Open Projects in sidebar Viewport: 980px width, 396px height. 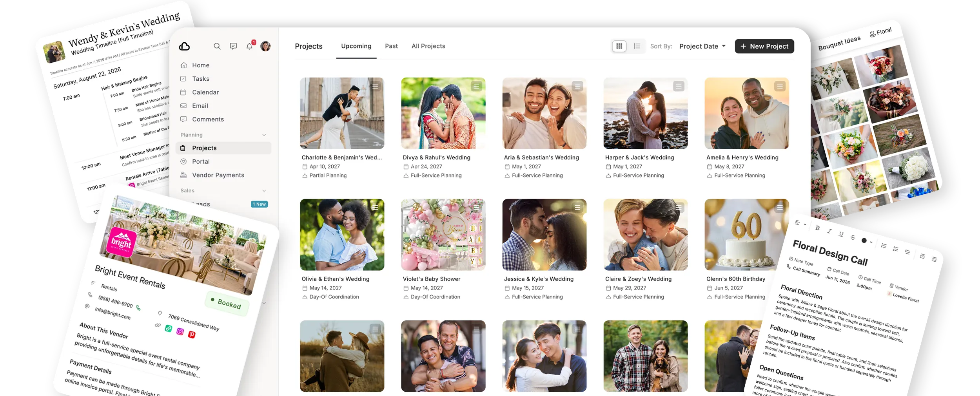click(x=223, y=148)
